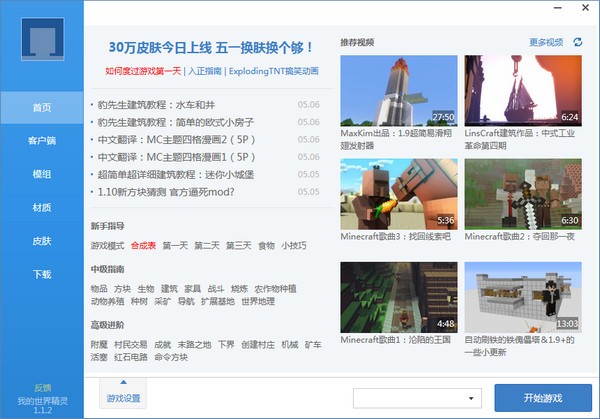This screenshot has width=600, height=419.
Task: Open video title LinsCraft建筑作品：中式工业革命第四期
Action: (520, 139)
